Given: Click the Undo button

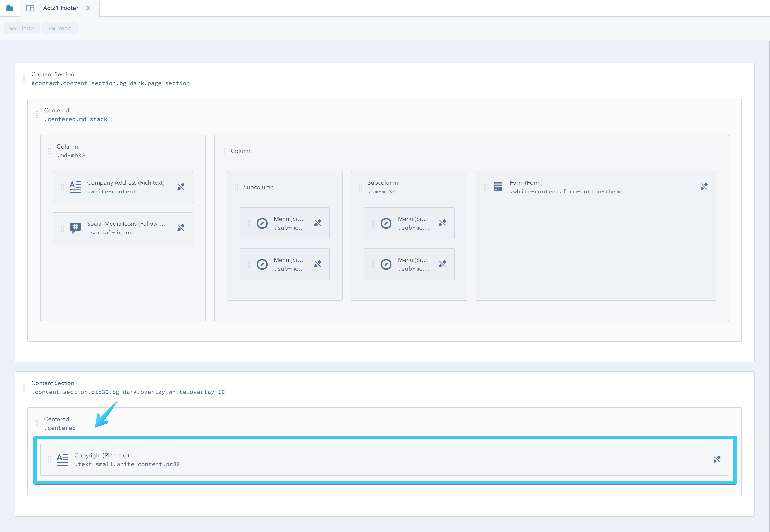Looking at the screenshot, I should click(x=22, y=28).
